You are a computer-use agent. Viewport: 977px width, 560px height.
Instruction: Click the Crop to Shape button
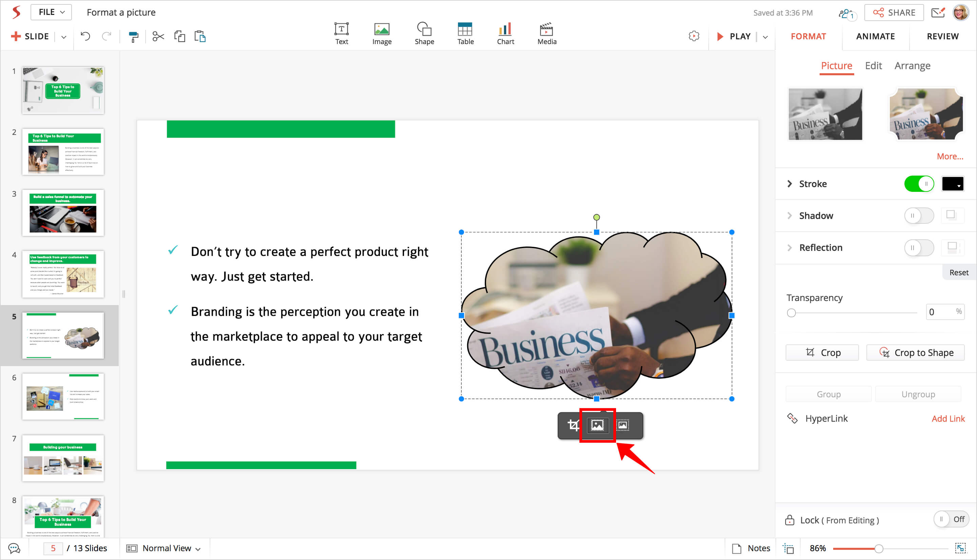915,353
